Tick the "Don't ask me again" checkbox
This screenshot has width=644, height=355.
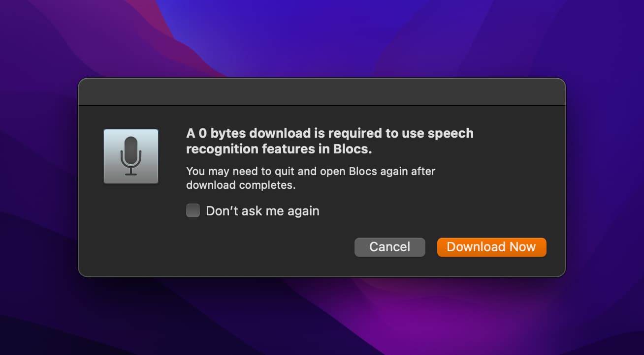coord(193,211)
